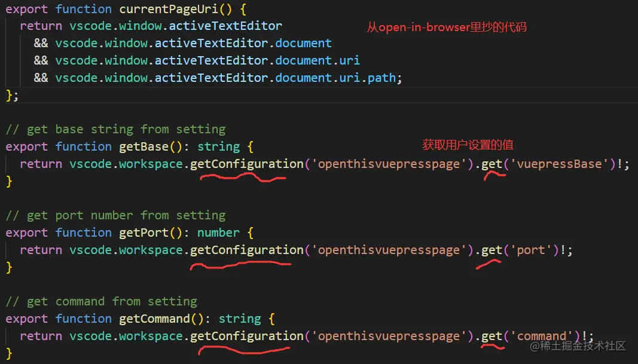Image resolution: width=638 pixels, height=364 pixels.
Task: Click comment '// get base string from setting'
Action: pyautogui.click(x=115, y=129)
